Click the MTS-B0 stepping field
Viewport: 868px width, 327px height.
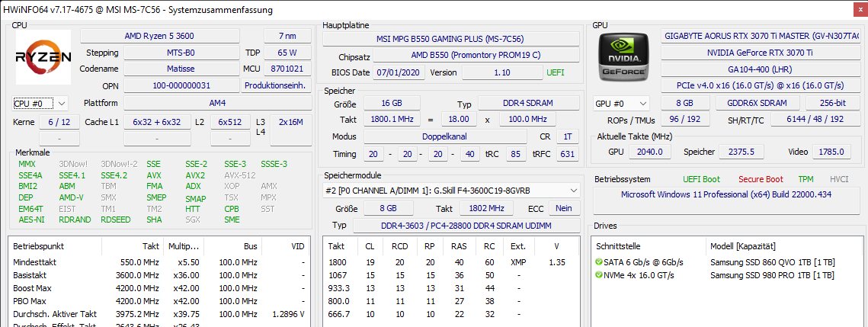pos(181,53)
